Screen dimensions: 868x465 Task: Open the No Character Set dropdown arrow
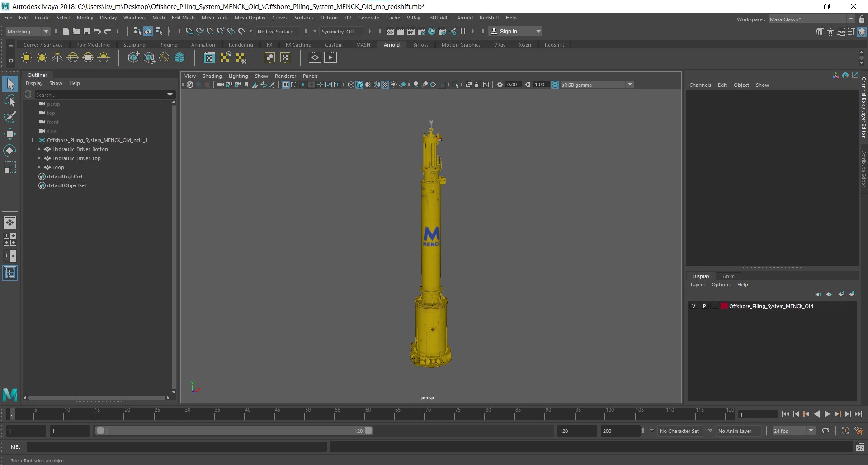652,431
